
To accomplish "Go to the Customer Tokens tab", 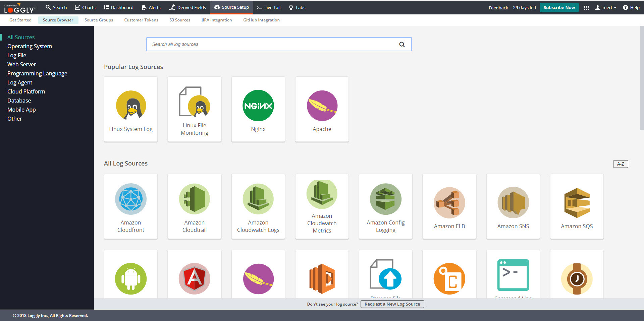I will (141, 20).
